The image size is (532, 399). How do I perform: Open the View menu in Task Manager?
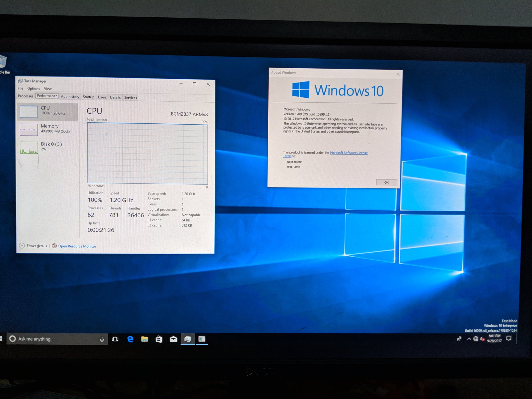click(48, 89)
